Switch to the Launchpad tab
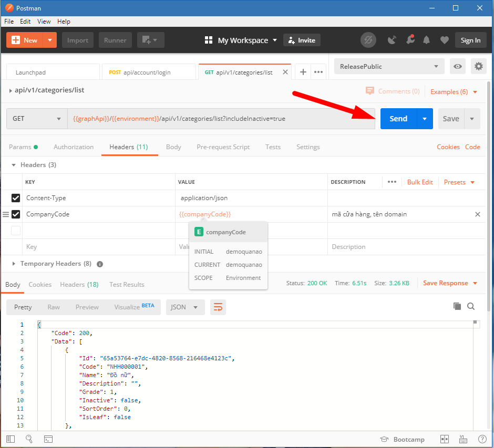 click(53, 72)
